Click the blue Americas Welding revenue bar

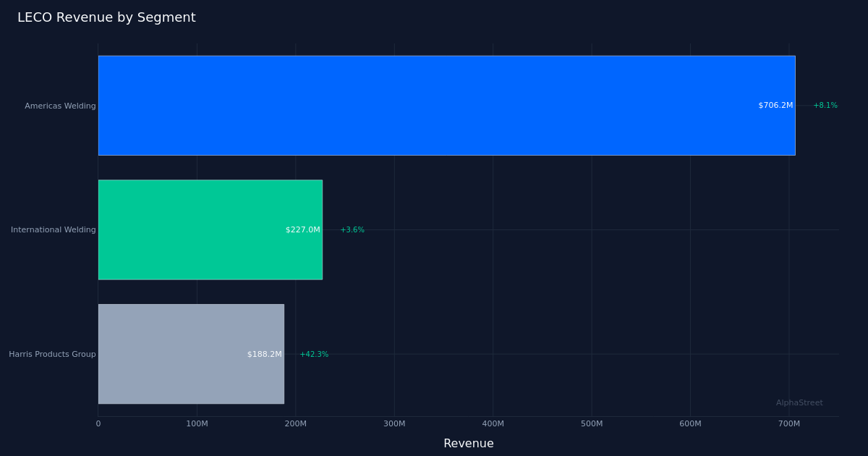[446, 106]
